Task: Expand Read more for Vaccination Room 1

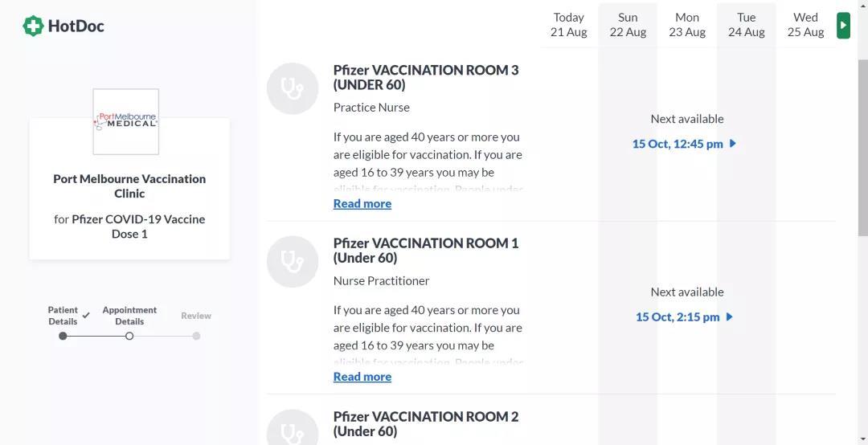Action: pyautogui.click(x=362, y=377)
